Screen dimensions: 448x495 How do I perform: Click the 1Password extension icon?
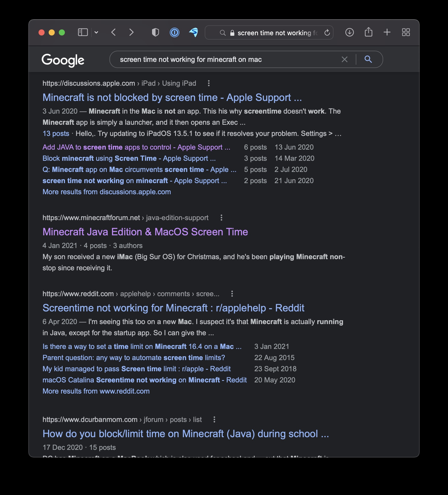coord(174,32)
